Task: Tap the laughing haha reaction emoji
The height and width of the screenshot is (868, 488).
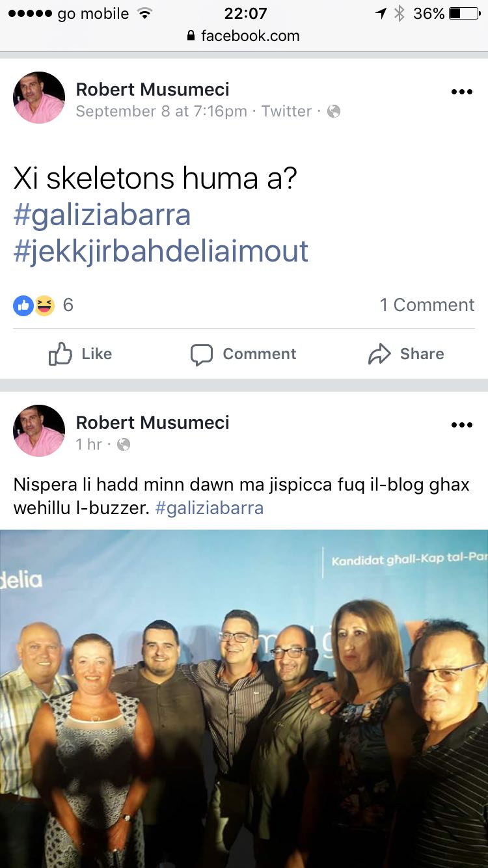Action: [44, 305]
